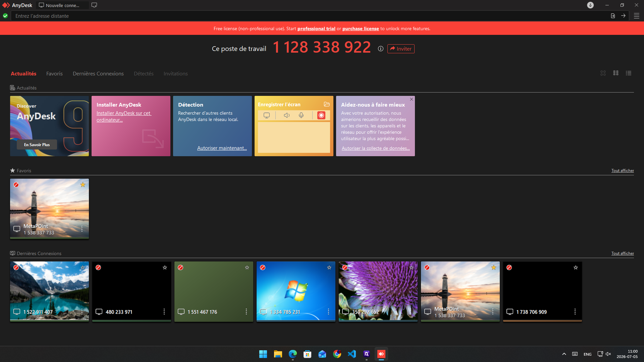The height and width of the screenshot is (362, 644).
Task: Open Outlook from taskbar
Action: click(x=322, y=354)
